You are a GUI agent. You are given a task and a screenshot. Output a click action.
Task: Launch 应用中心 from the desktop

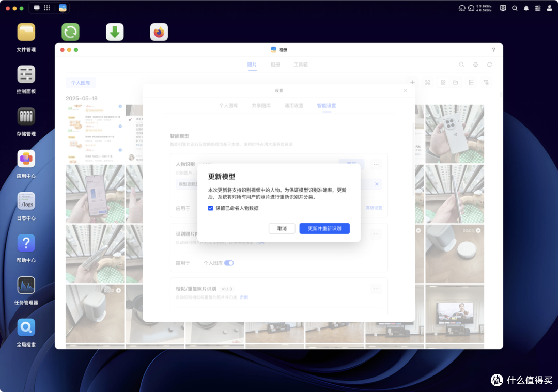pyautogui.click(x=26, y=159)
